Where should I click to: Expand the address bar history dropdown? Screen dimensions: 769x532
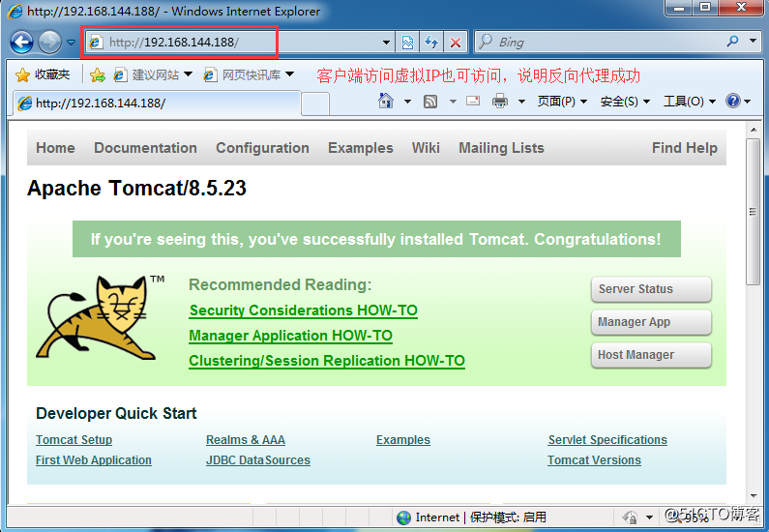[x=387, y=43]
